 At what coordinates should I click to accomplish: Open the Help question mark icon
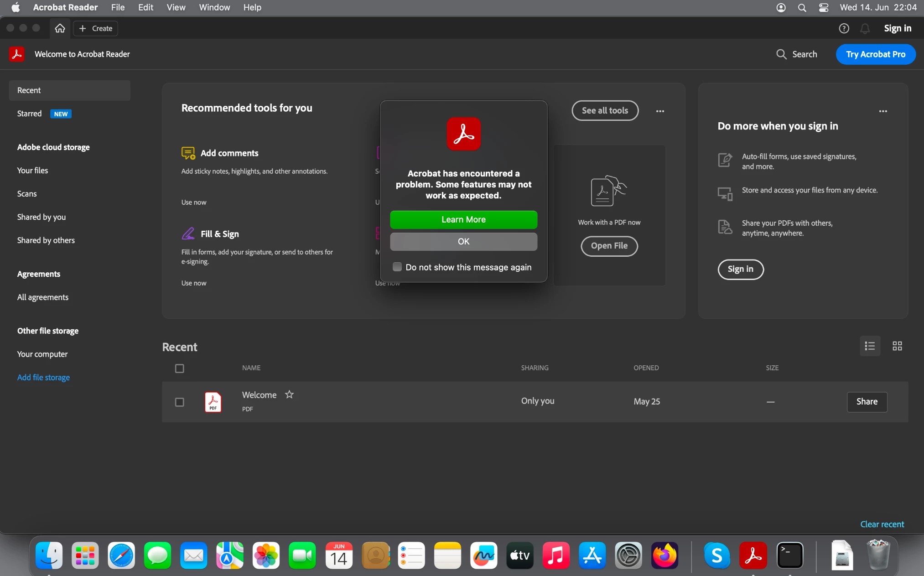(x=844, y=28)
